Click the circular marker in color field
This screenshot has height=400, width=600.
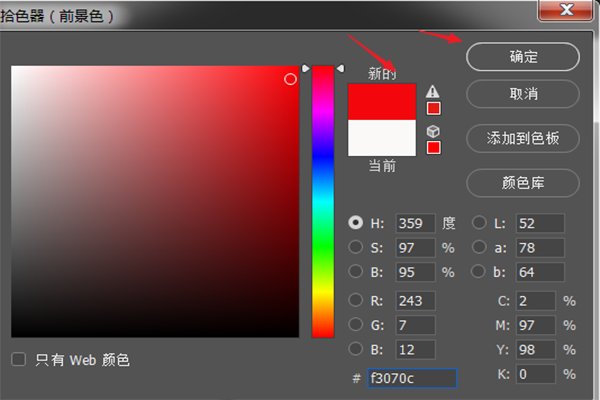[x=290, y=79]
